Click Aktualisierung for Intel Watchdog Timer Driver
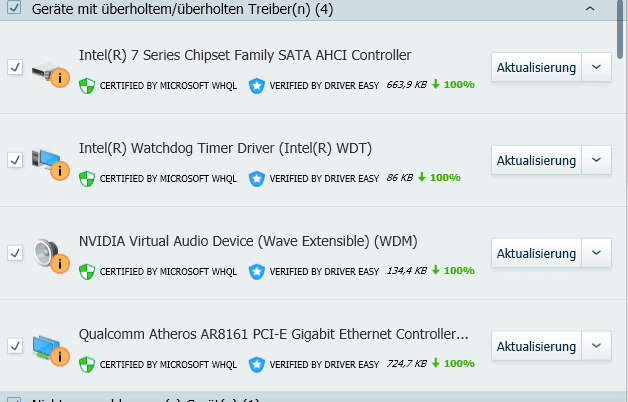 [x=536, y=160]
